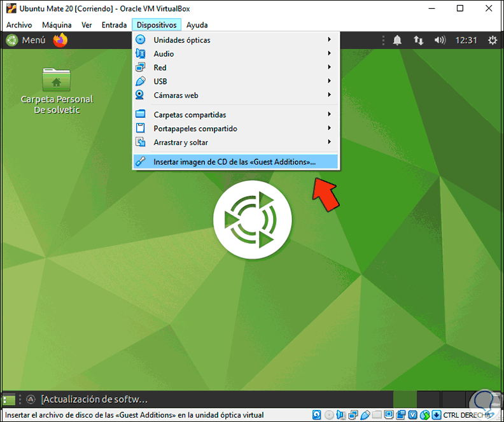Minimize the VirtualBox window
This screenshot has height=422, width=504.
click(x=432, y=8)
